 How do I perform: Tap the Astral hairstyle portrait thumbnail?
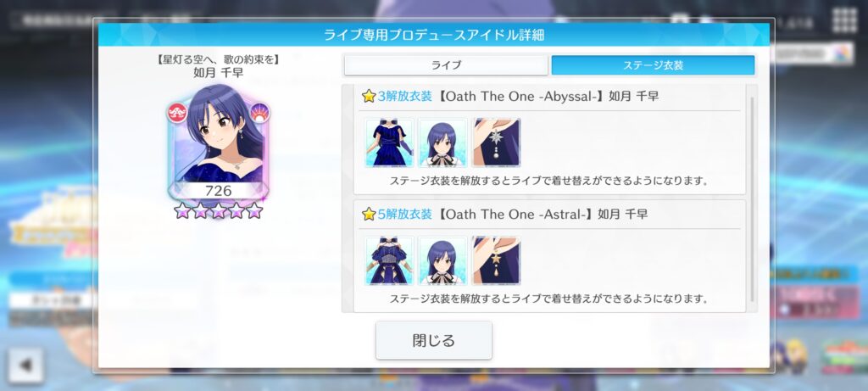[442, 261]
